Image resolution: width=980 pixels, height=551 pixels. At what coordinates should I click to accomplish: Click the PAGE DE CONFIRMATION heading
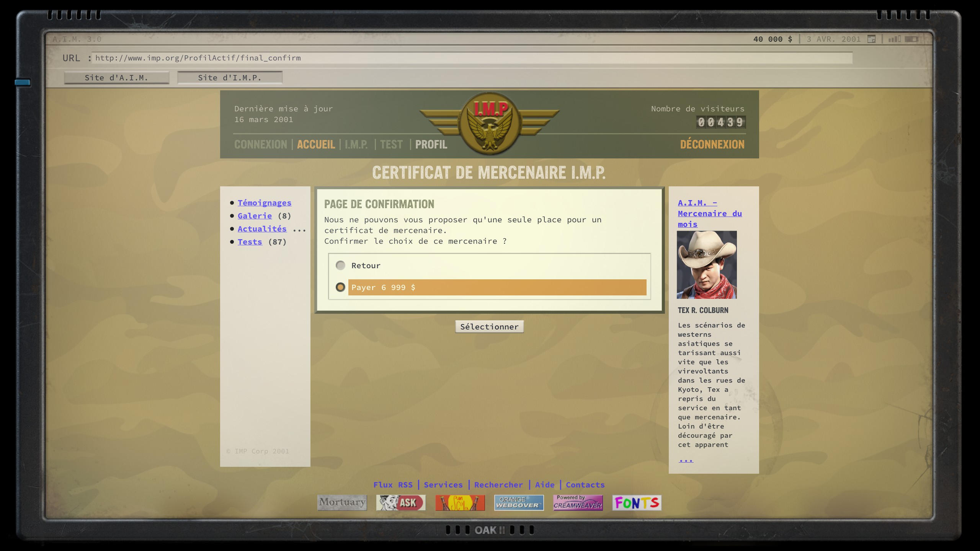click(379, 204)
